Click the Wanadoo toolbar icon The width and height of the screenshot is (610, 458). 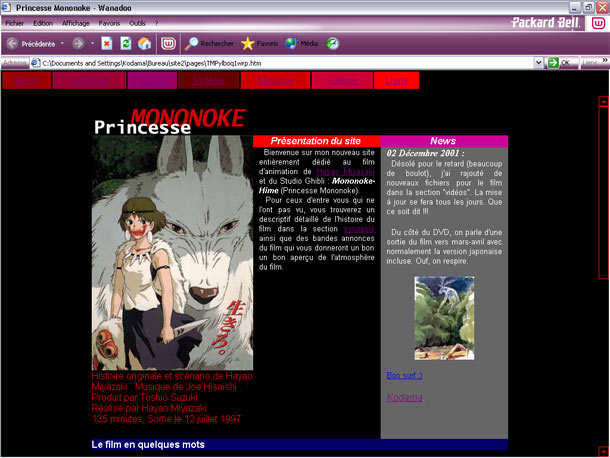click(168, 44)
